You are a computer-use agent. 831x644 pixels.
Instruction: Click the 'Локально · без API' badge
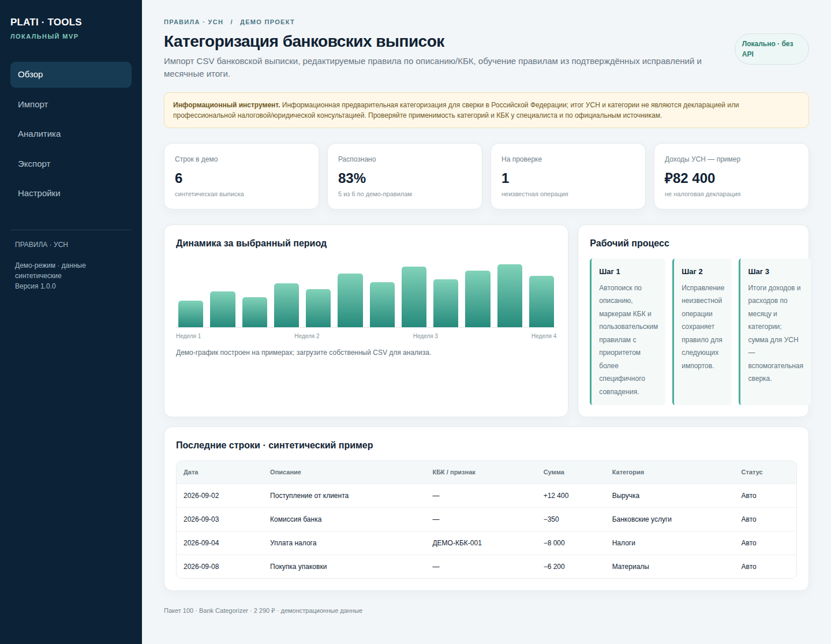[772, 49]
